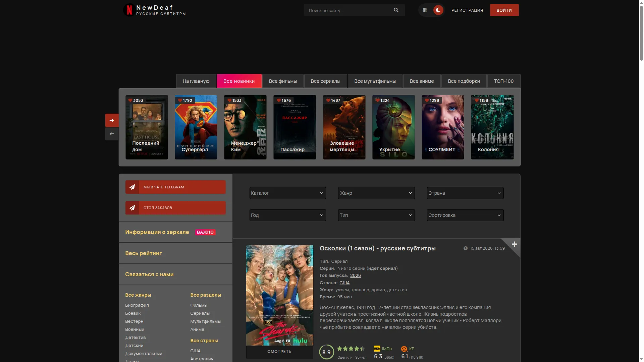
Task: Click the heart likes badge on Соулмейт
Action: 432,100
